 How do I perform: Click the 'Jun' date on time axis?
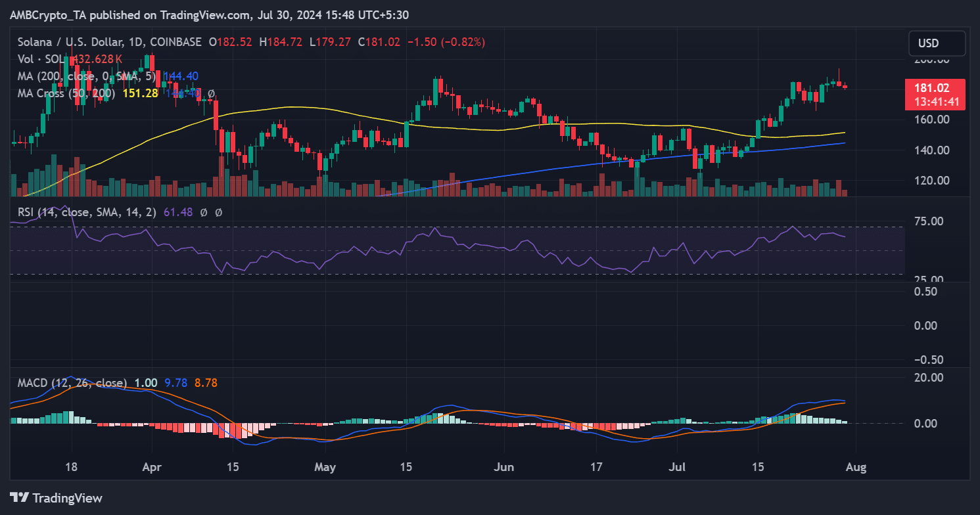coord(503,468)
